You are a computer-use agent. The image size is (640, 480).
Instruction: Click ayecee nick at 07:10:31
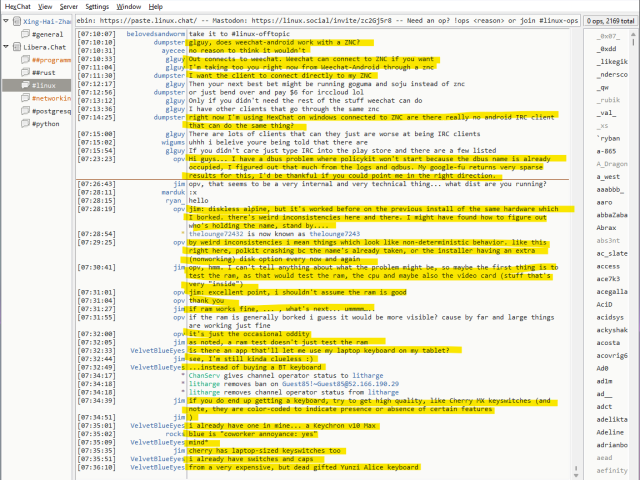(173, 51)
